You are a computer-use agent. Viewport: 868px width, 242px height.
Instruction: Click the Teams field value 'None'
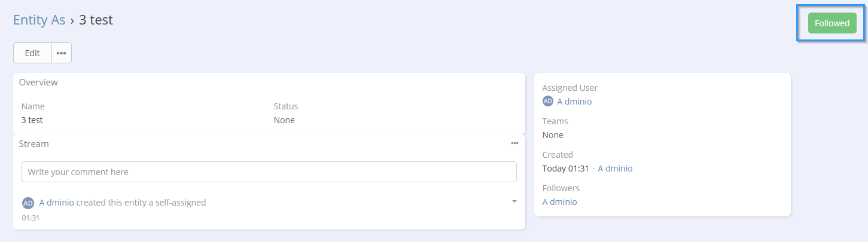553,135
